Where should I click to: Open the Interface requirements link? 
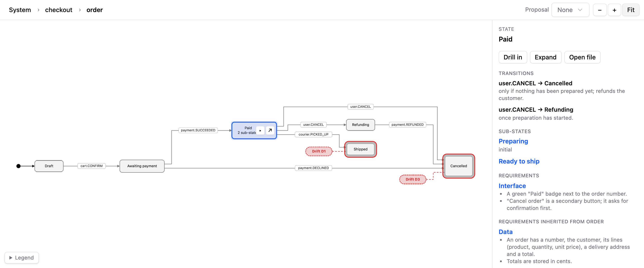512,186
